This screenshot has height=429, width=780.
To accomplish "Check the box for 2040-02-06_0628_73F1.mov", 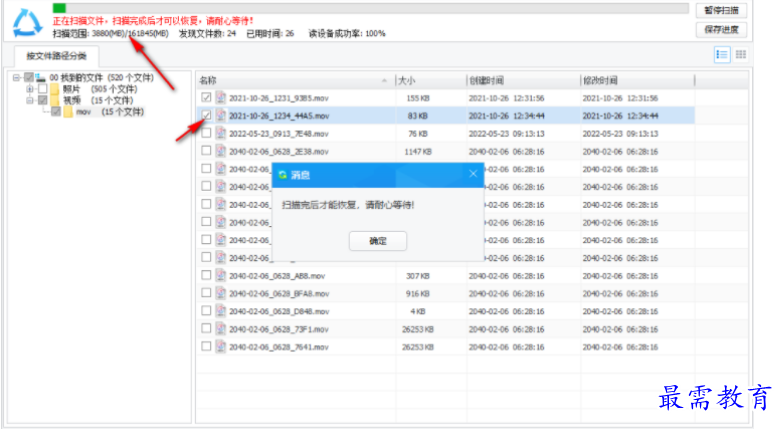I will coord(206,328).
